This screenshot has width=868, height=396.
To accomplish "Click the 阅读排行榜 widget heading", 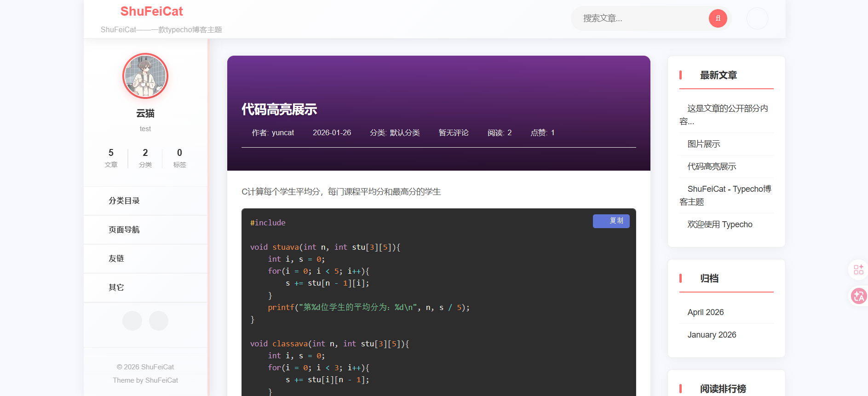I will tap(723, 389).
